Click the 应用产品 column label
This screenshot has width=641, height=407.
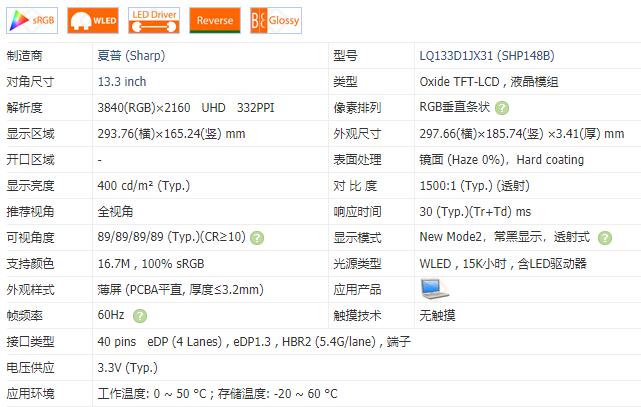coord(357,290)
